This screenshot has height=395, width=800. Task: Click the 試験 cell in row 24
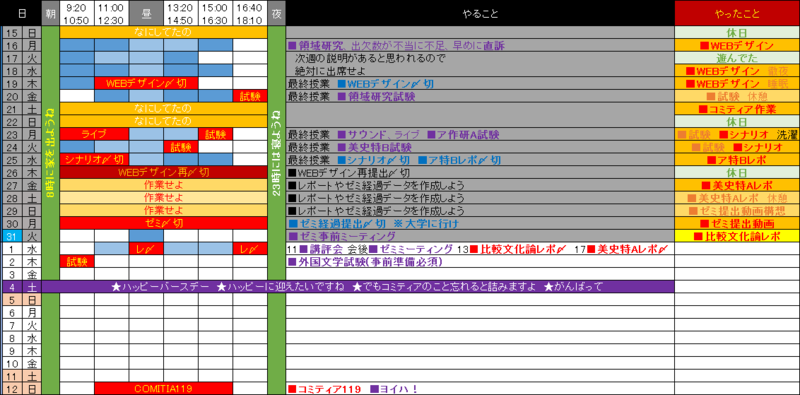(x=181, y=147)
